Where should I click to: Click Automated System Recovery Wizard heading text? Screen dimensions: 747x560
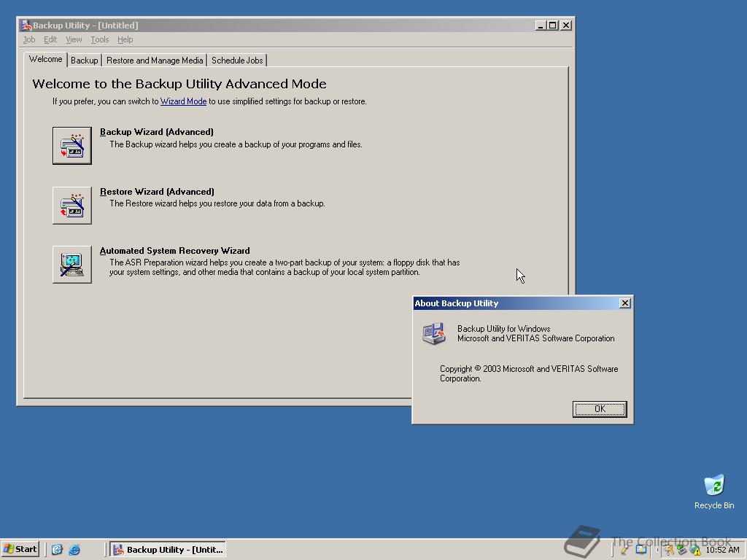pos(175,251)
